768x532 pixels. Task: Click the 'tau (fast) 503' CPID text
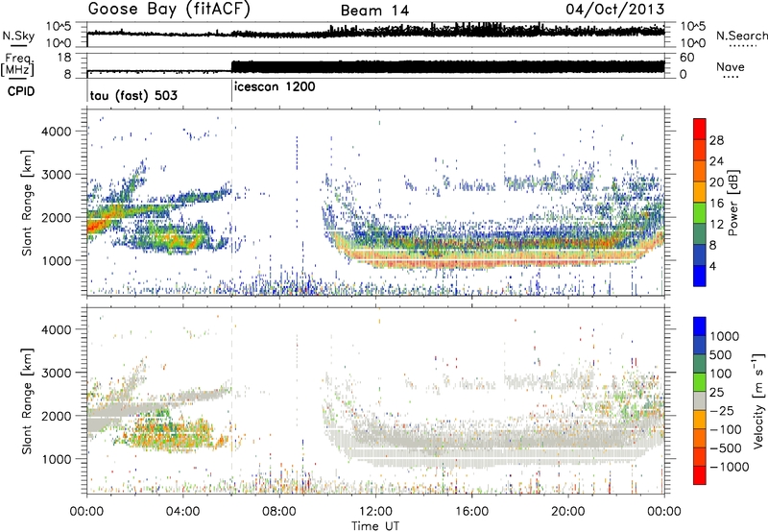[133, 95]
